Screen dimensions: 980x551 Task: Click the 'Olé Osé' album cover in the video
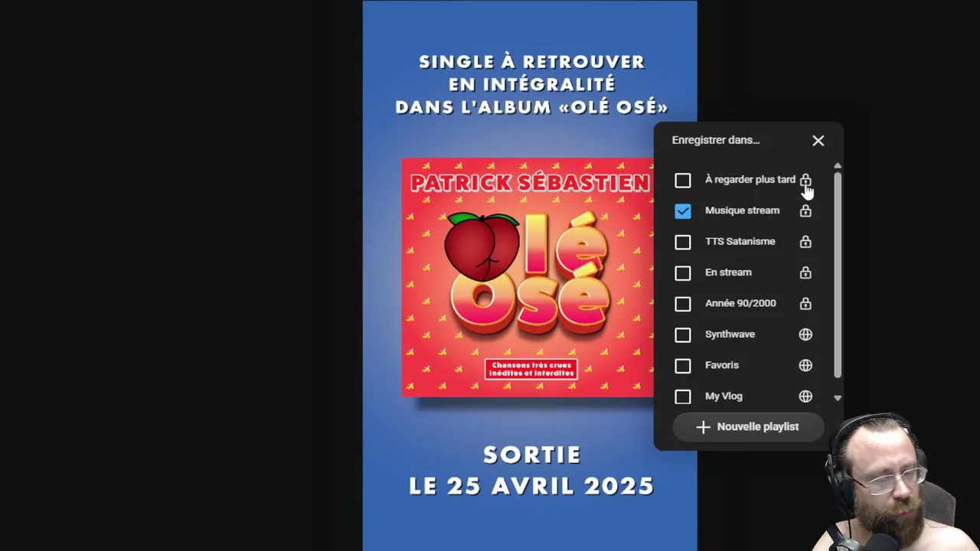click(x=528, y=277)
